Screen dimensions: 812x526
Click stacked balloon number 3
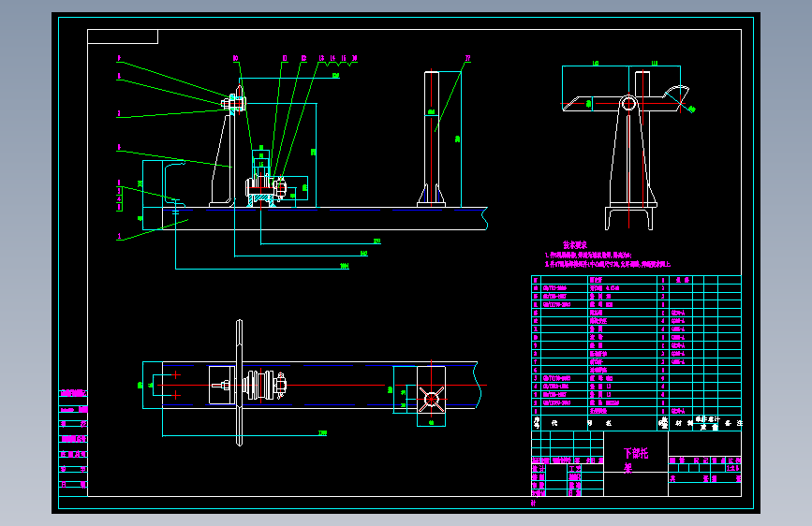point(119,191)
